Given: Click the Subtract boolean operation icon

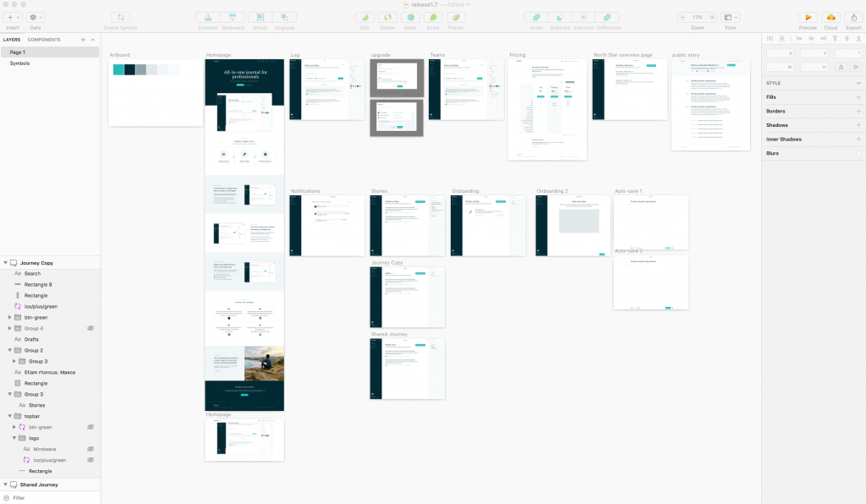Looking at the screenshot, I should (560, 18).
